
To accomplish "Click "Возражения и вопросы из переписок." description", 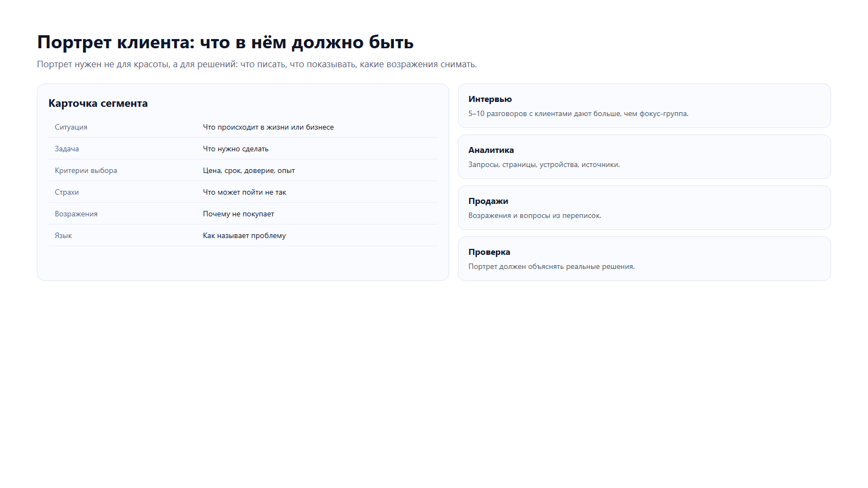I will 535,216.
